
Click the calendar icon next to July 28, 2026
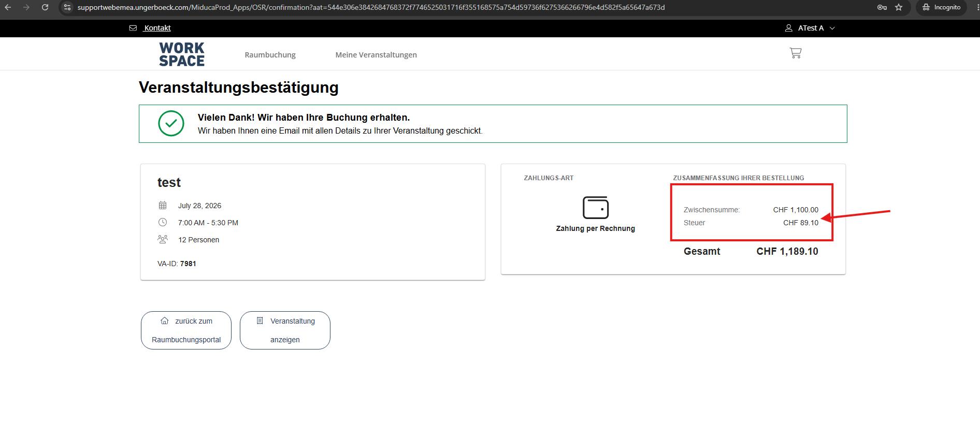pyautogui.click(x=163, y=206)
